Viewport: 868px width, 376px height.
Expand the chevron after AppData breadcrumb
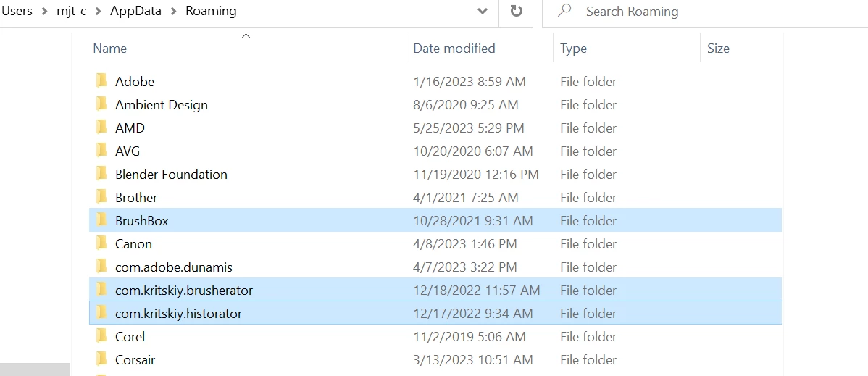click(x=173, y=11)
